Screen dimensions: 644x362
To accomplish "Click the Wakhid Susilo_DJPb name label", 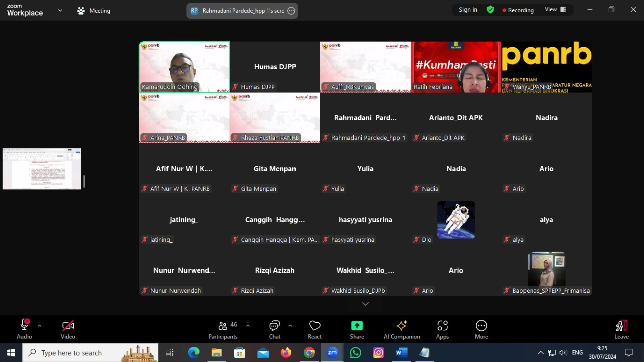I will coord(358,291).
